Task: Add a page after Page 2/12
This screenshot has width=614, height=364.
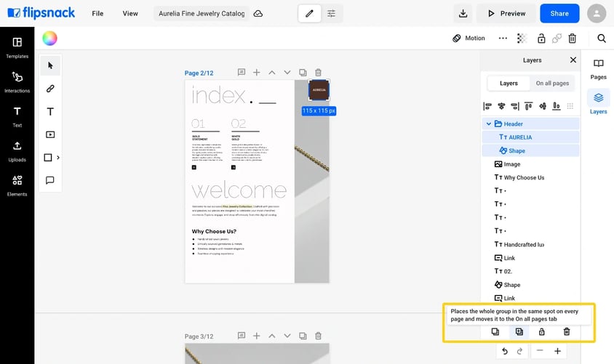Action: click(257, 73)
